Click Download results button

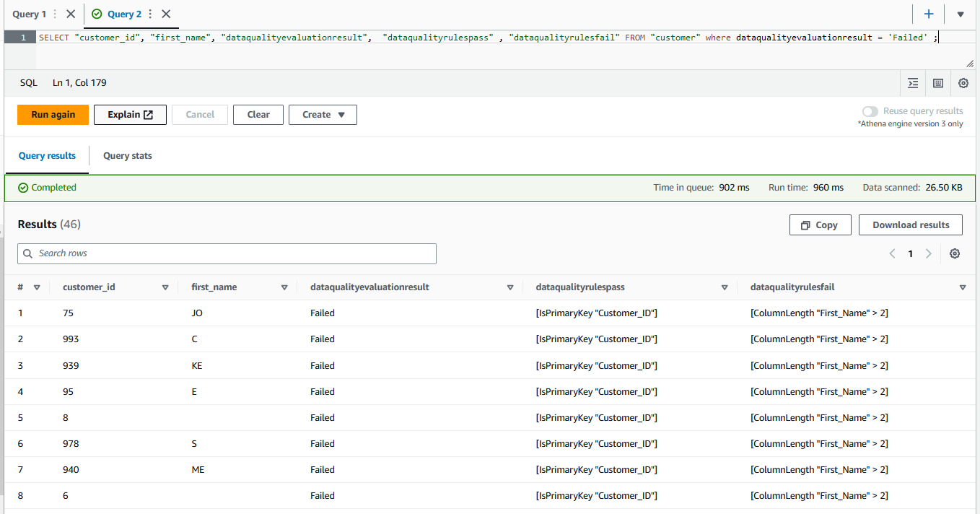910,225
